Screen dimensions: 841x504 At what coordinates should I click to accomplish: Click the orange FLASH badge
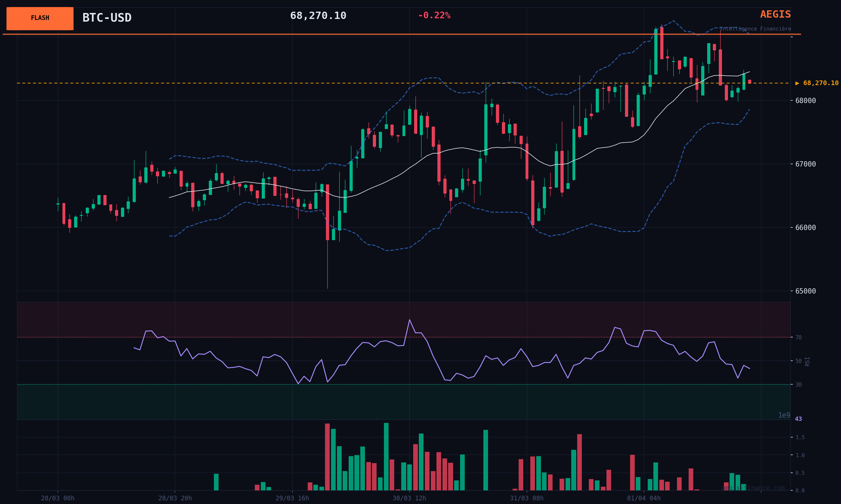(x=40, y=18)
